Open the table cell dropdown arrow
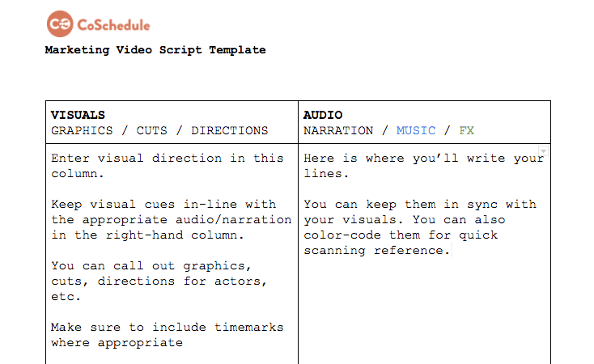 pyautogui.click(x=544, y=151)
